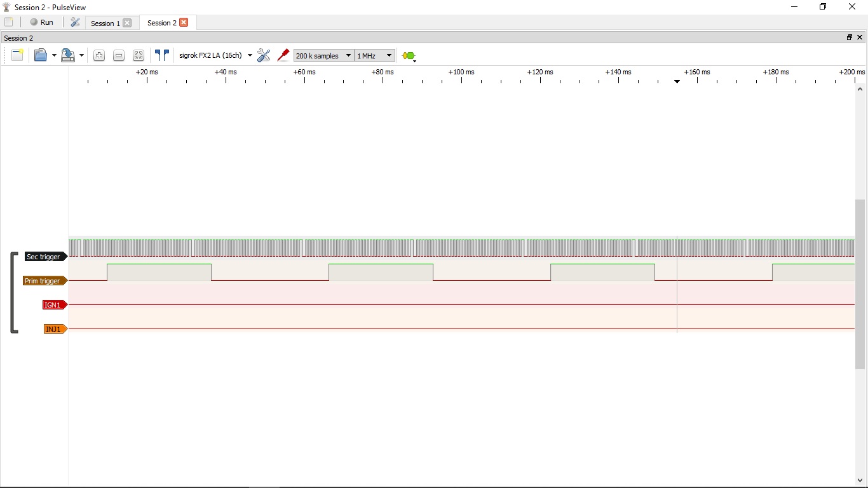The image size is (868, 488).
Task: Click the time ruler at +100 ms
Action: (x=461, y=72)
